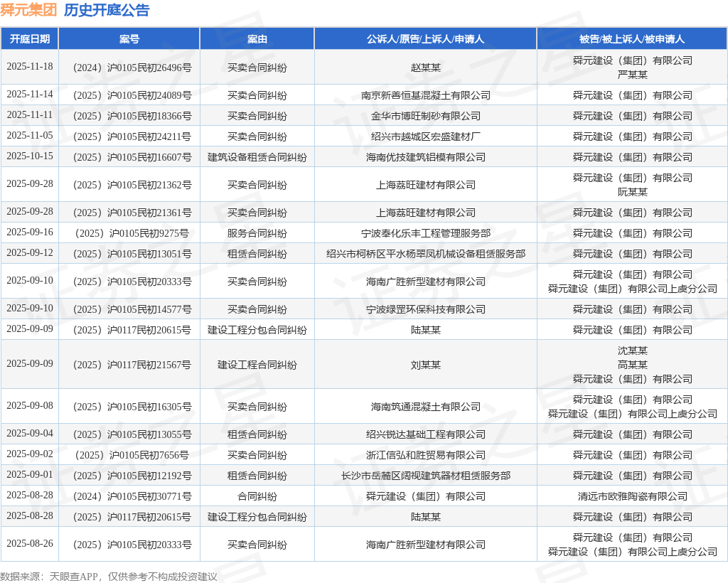Select the 案由 column header
Image resolution: width=728 pixels, height=583 pixels.
[x=257, y=39]
